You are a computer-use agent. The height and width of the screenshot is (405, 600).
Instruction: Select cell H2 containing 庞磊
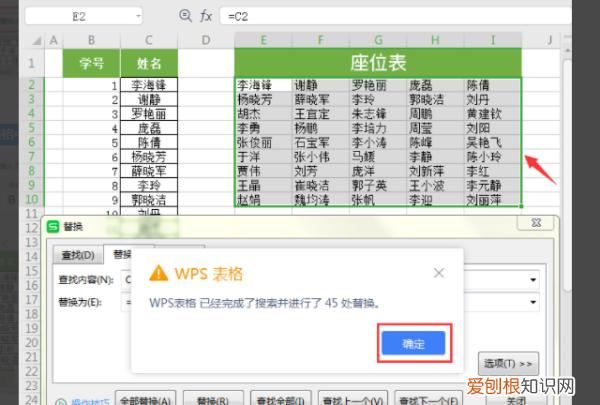pyautogui.click(x=435, y=85)
